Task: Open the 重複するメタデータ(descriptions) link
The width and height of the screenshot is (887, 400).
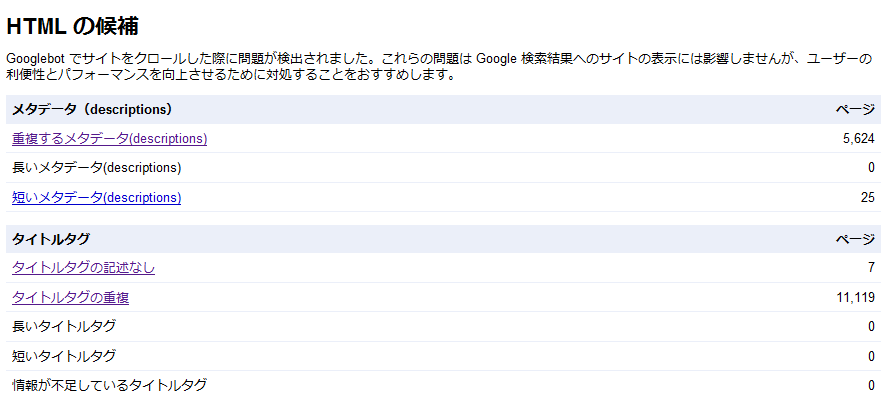Action: pos(109,139)
